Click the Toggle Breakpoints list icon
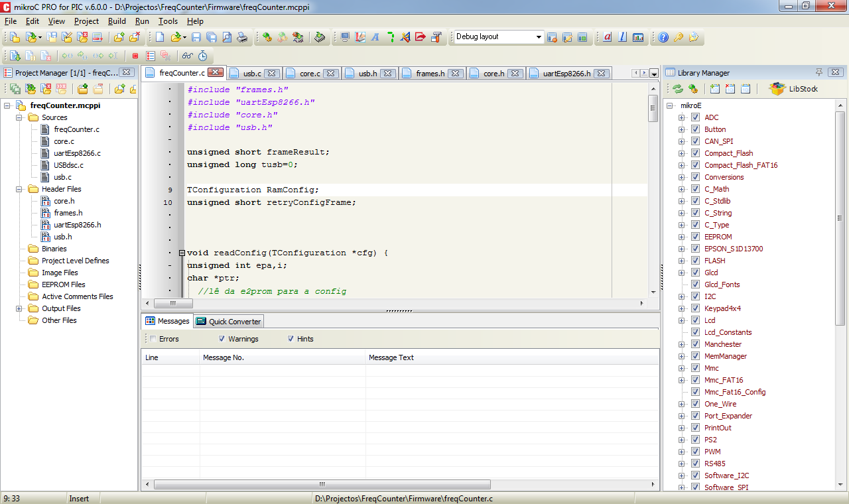This screenshot has height=504, width=849. [151, 56]
